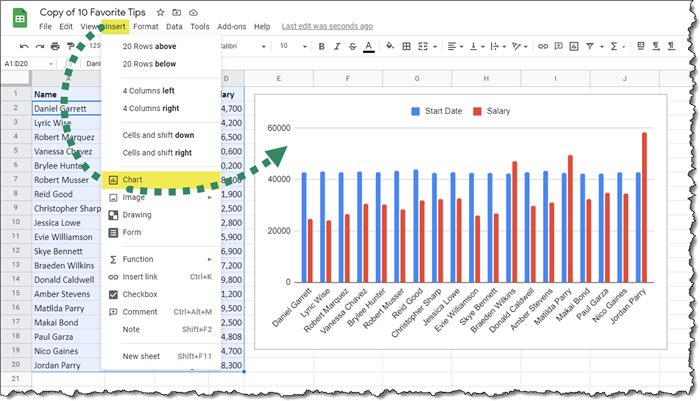Select New sheet menu entry
The image size is (700, 401).
(x=144, y=356)
